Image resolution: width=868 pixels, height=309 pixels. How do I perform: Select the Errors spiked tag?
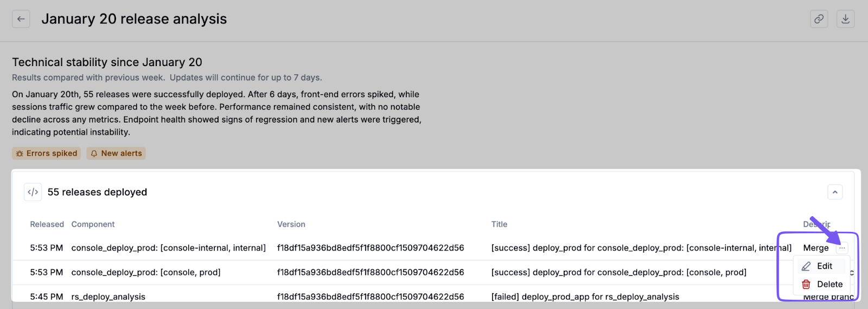pyautogui.click(x=47, y=153)
